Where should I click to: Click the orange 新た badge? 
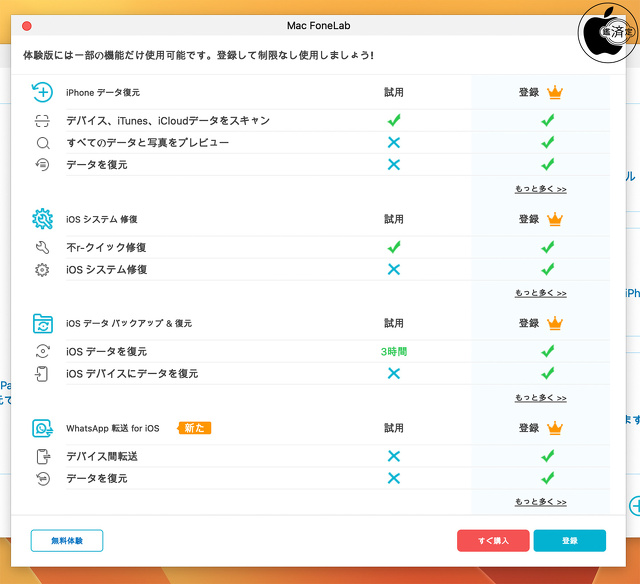tap(195, 428)
